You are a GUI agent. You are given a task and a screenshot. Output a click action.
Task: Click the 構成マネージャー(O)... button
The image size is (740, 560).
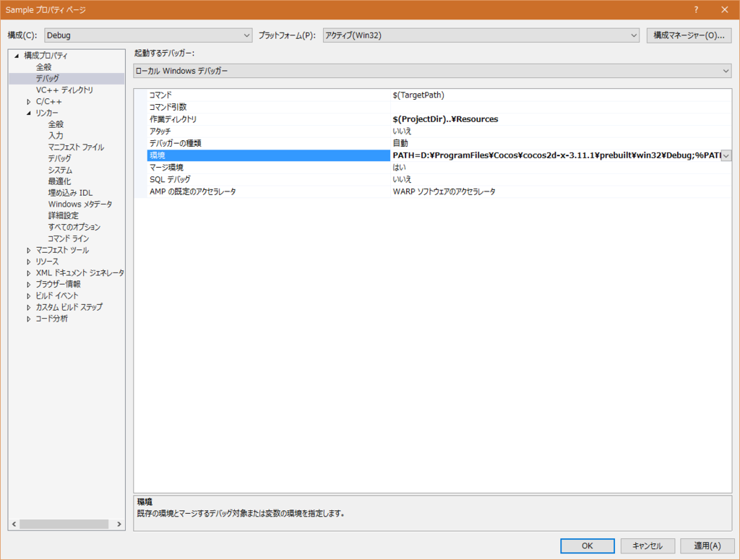pos(689,35)
